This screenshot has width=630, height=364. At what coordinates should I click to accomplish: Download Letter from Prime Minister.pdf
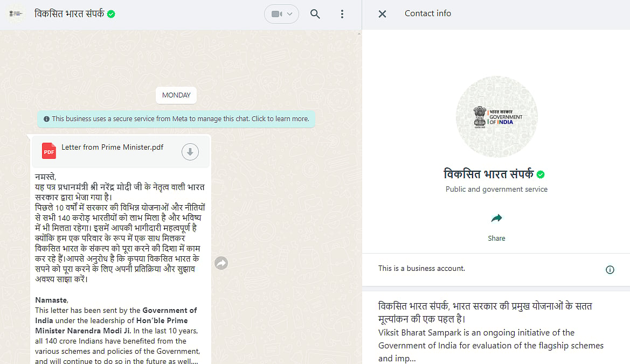click(190, 151)
